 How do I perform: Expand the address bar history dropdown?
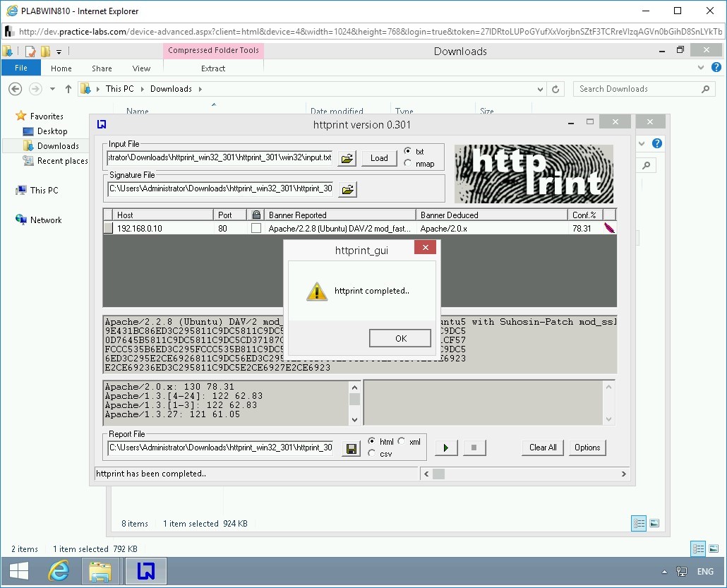coord(541,89)
